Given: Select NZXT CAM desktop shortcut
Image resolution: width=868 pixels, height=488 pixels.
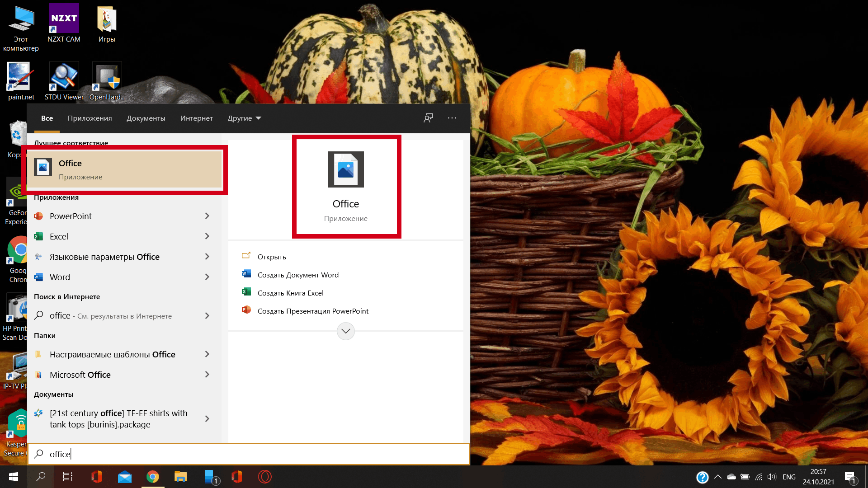Looking at the screenshot, I should click(x=64, y=23).
